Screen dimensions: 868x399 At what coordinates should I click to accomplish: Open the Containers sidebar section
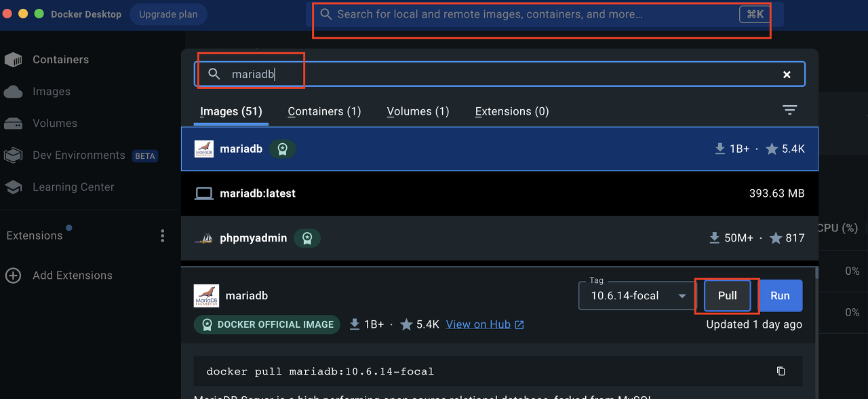60,60
